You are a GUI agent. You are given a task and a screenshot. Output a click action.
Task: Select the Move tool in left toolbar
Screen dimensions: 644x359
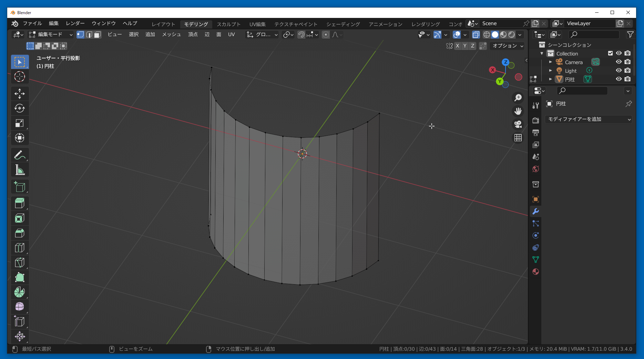[x=20, y=93]
